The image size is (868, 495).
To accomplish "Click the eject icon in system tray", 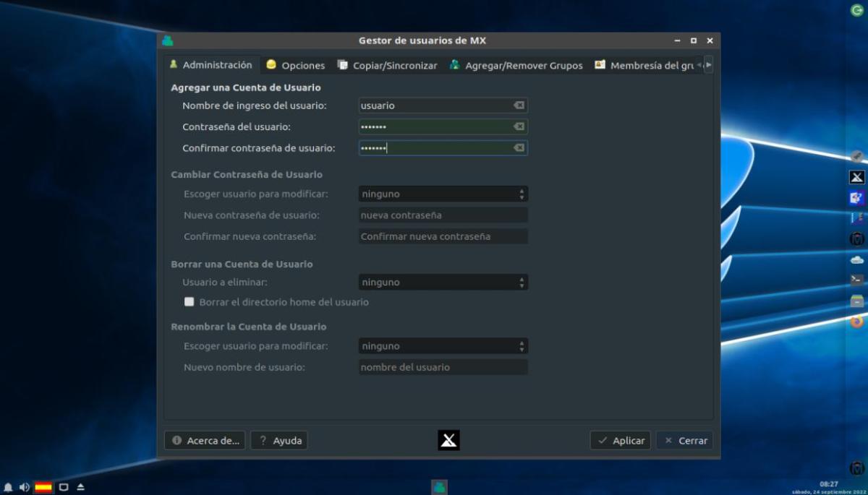I will tap(80, 487).
